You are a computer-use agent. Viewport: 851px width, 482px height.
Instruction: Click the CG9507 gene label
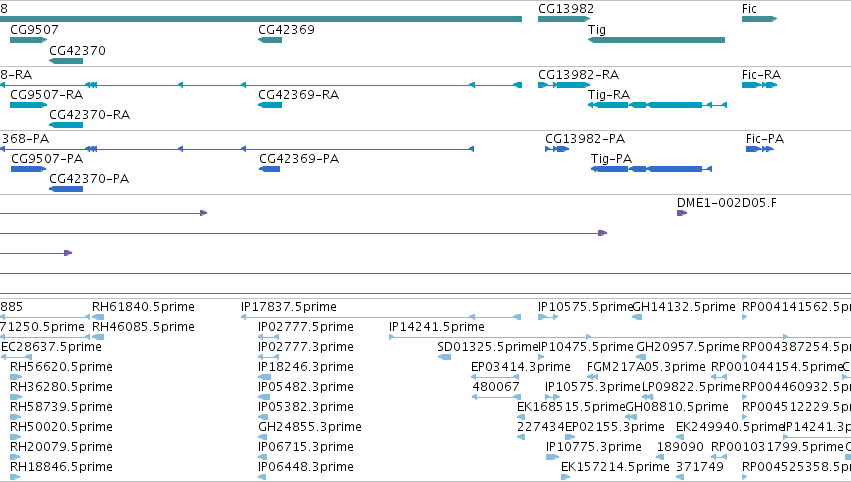pos(34,29)
